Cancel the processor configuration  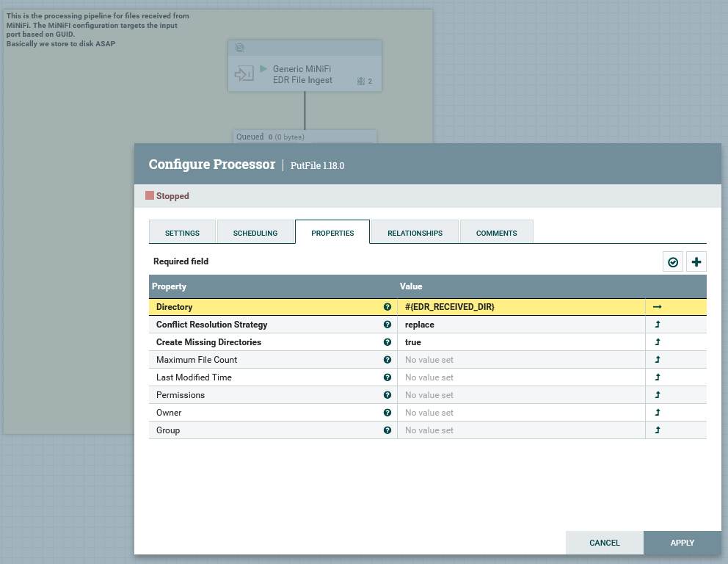pos(604,543)
